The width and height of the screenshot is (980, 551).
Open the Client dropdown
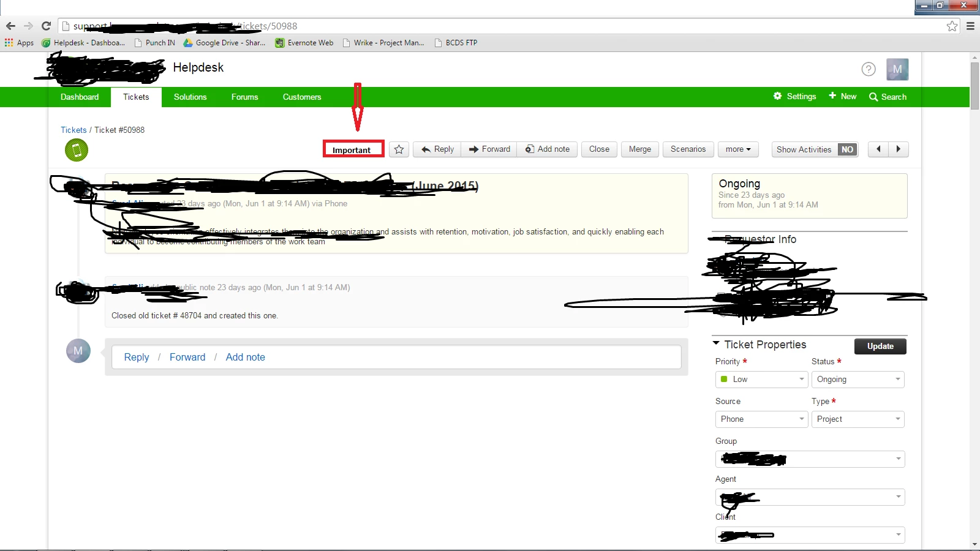(810, 535)
